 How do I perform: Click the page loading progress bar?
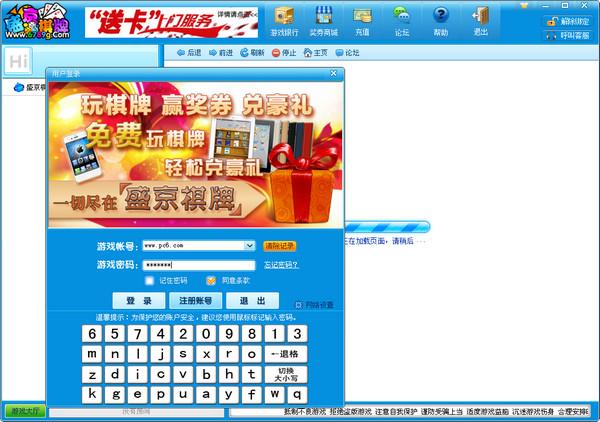(387, 227)
